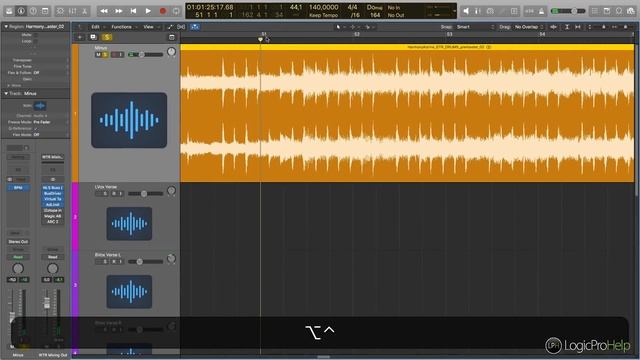The height and width of the screenshot is (360, 640).
Task: Open the Library panel icon
Action: (x=9, y=11)
